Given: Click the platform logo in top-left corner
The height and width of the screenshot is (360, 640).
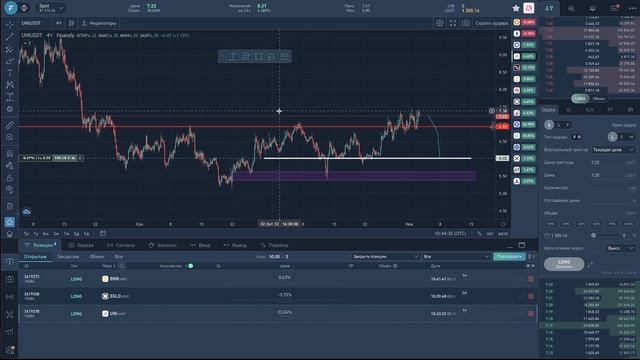Looking at the screenshot, I should tap(11, 8).
